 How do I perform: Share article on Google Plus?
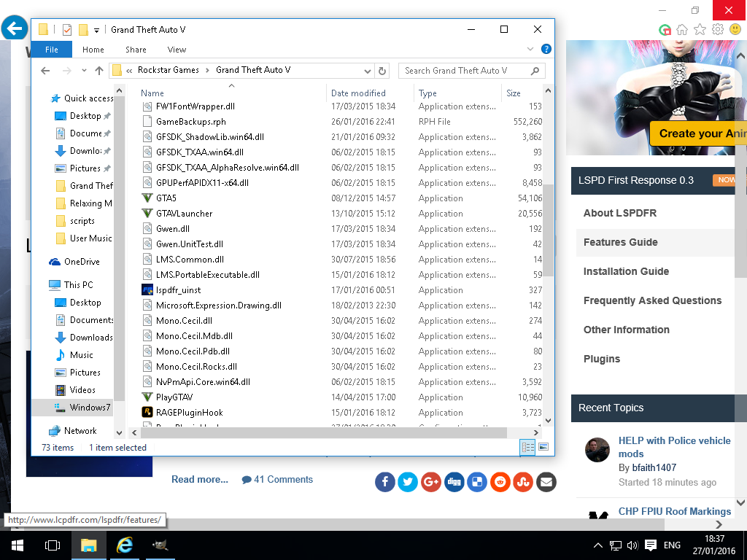click(430, 483)
